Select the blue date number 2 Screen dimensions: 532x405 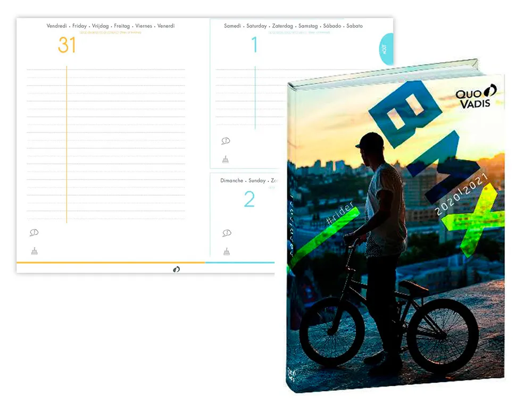click(x=249, y=199)
